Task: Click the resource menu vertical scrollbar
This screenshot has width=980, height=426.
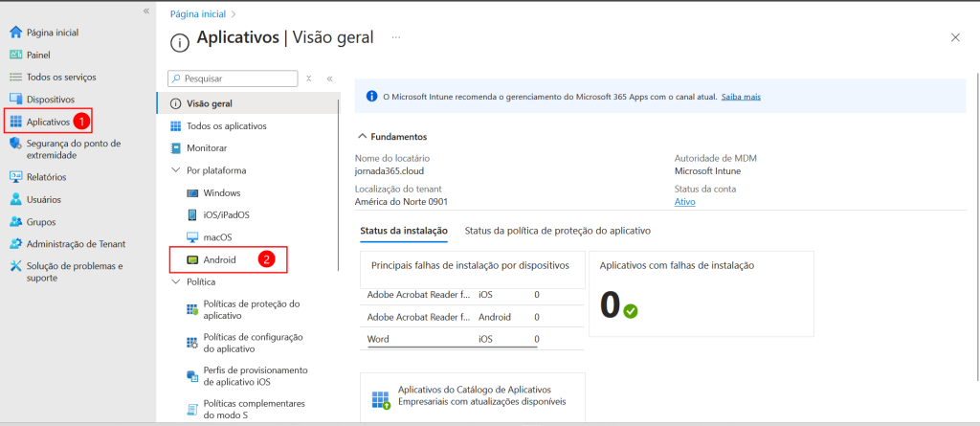Action: (339, 185)
